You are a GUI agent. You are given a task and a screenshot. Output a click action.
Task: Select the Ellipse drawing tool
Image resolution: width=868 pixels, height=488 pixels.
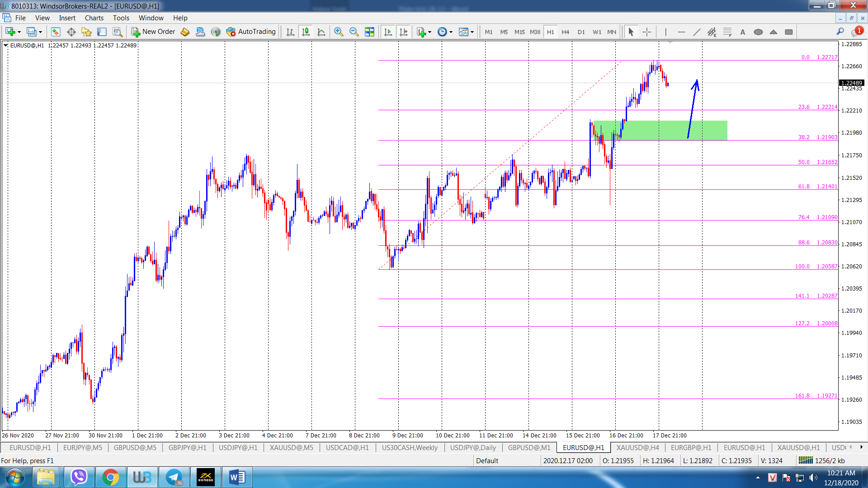(758, 32)
